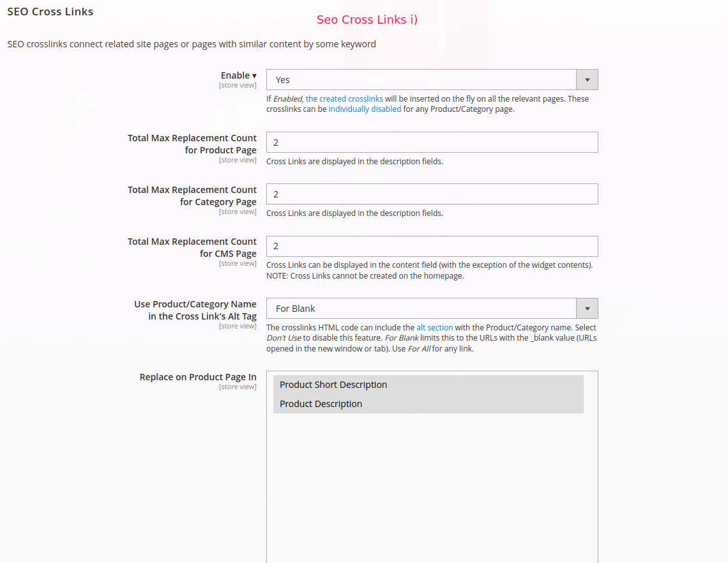Open 'the created crosslinks' link
This screenshot has width=728, height=563.
(x=344, y=99)
